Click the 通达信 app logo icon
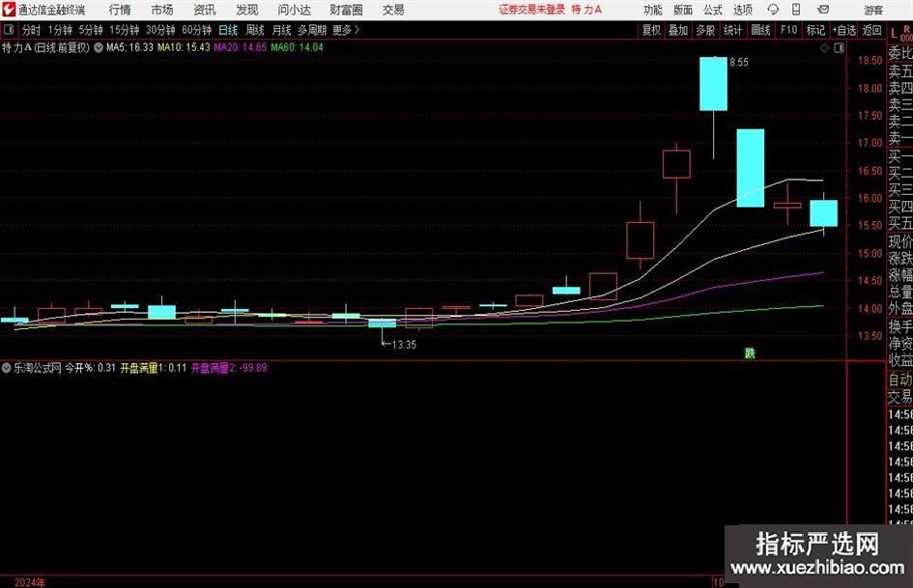The width and height of the screenshot is (913, 588). tap(10, 10)
